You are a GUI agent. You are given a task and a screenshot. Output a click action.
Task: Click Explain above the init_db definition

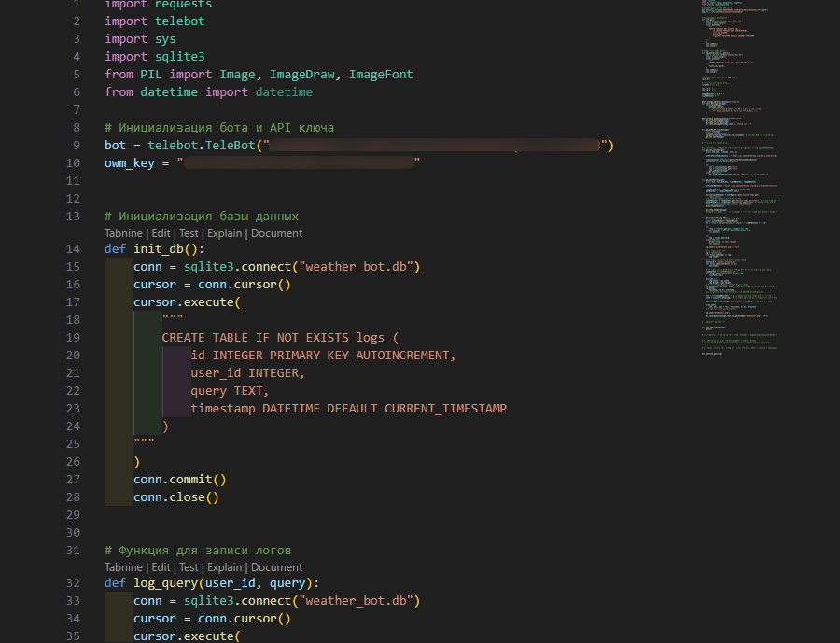[x=224, y=232]
